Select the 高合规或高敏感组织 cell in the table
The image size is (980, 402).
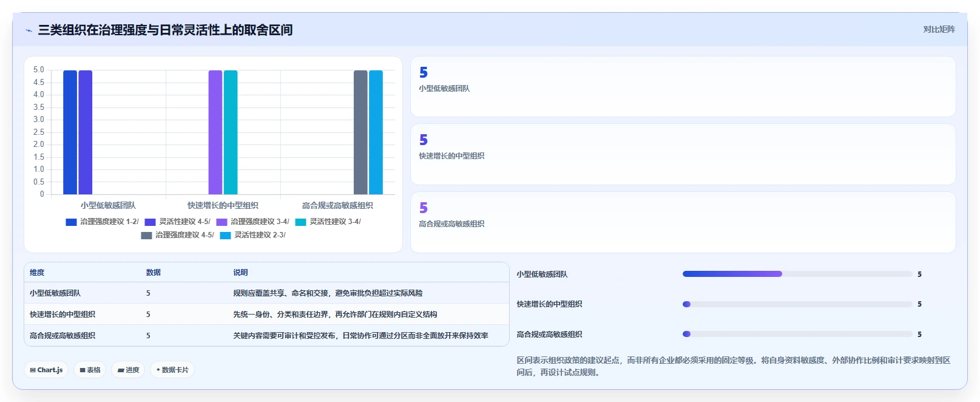[63, 336]
